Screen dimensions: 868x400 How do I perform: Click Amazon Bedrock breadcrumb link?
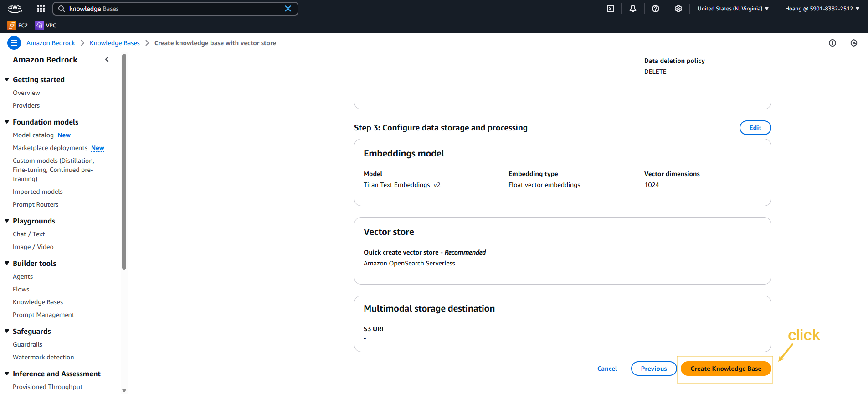tap(51, 43)
